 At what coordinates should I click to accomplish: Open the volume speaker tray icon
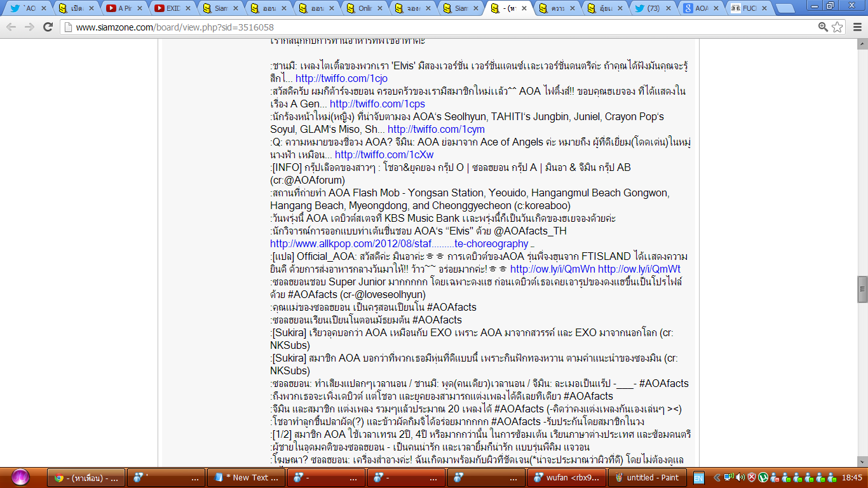pyautogui.click(x=740, y=478)
